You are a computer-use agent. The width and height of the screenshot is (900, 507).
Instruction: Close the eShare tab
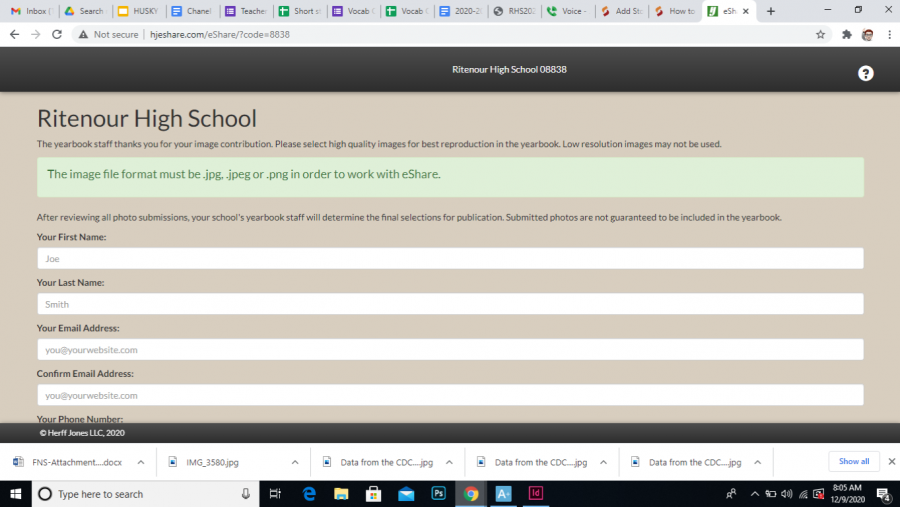coord(746,11)
